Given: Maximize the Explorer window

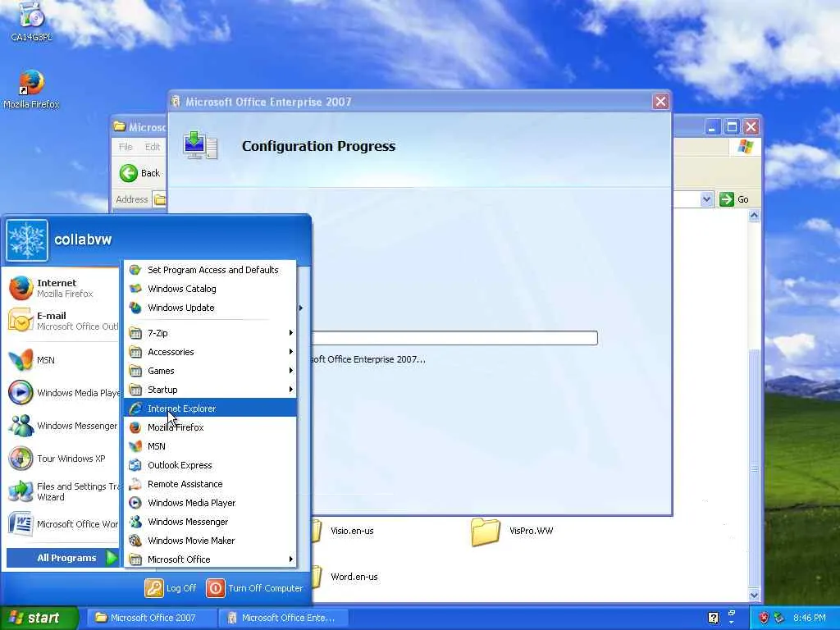Looking at the screenshot, I should [731, 127].
